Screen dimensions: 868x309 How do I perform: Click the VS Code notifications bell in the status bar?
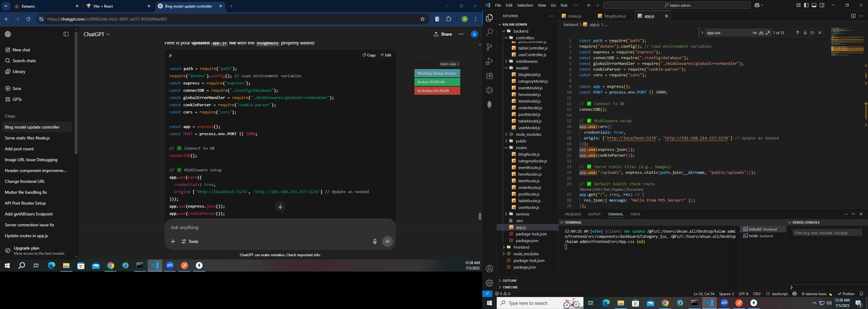point(861,294)
